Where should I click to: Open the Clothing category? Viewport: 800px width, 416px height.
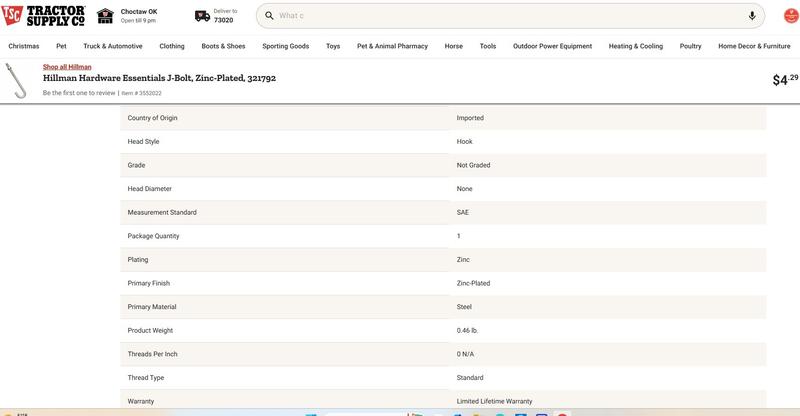point(172,46)
